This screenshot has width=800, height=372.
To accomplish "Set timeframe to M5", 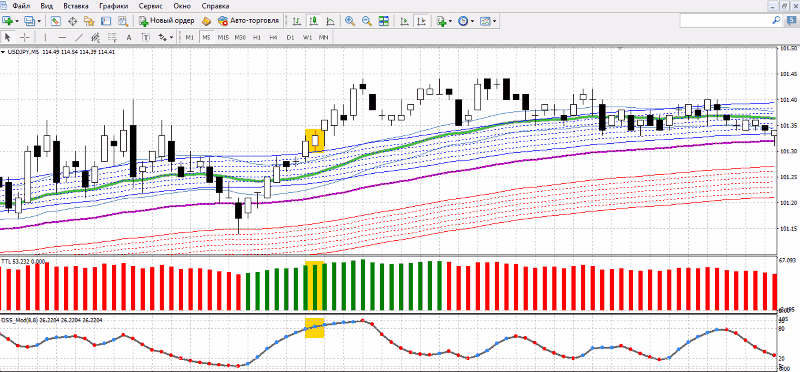I will (206, 37).
